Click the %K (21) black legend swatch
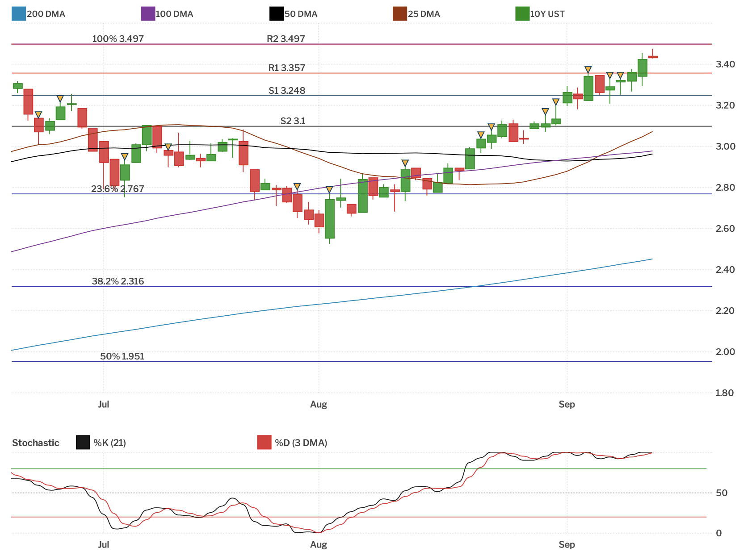748x560 pixels. point(83,443)
